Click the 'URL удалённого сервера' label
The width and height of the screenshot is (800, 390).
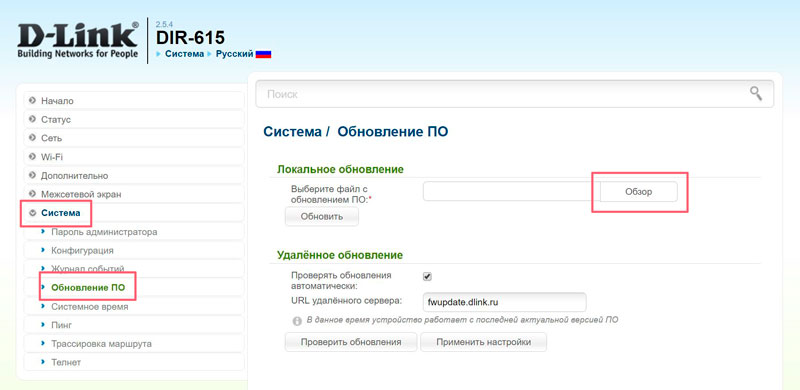pos(346,301)
